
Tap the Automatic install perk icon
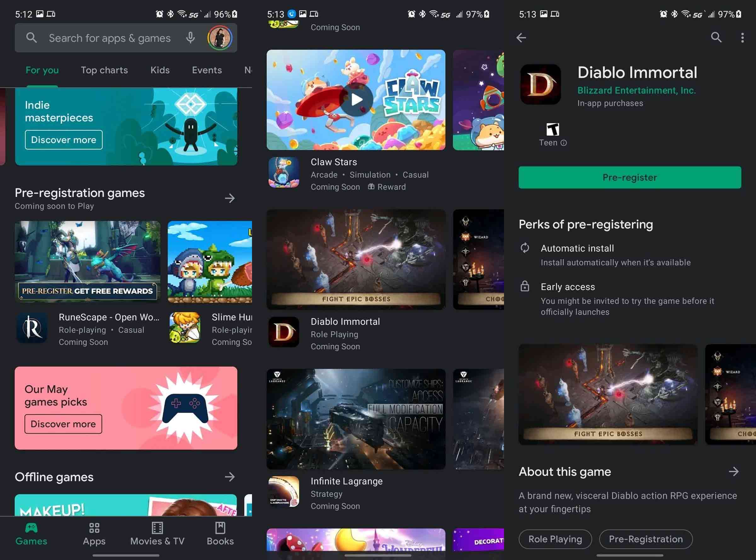click(x=525, y=248)
